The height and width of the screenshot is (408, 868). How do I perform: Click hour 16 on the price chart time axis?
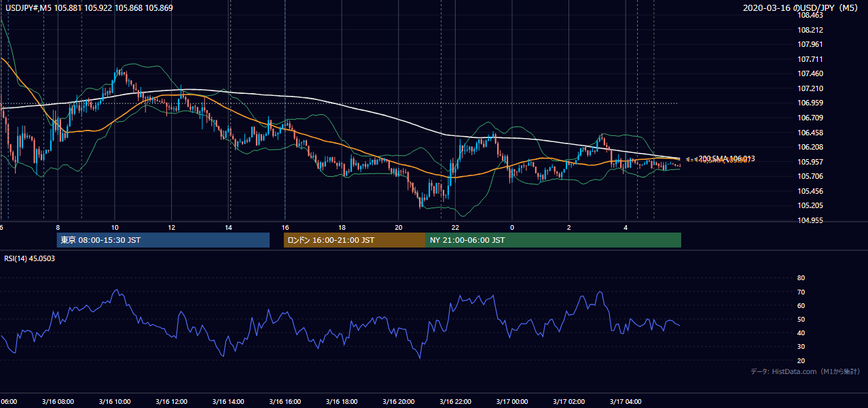click(285, 228)
